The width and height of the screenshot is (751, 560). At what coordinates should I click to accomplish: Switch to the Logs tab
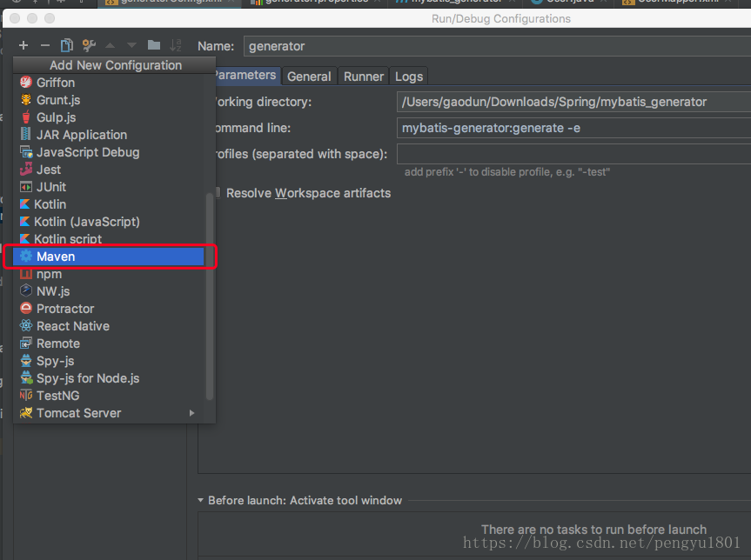[x=409, y=77]
